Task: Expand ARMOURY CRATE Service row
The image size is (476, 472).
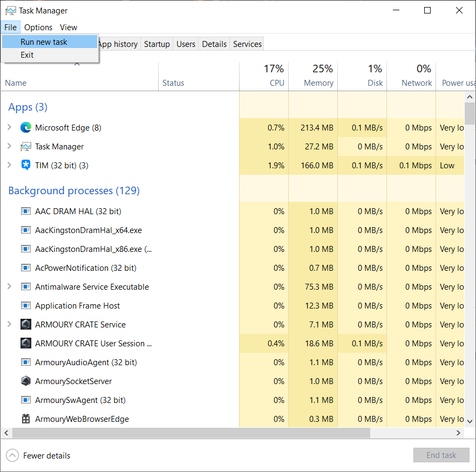Action: coord(9,324)
